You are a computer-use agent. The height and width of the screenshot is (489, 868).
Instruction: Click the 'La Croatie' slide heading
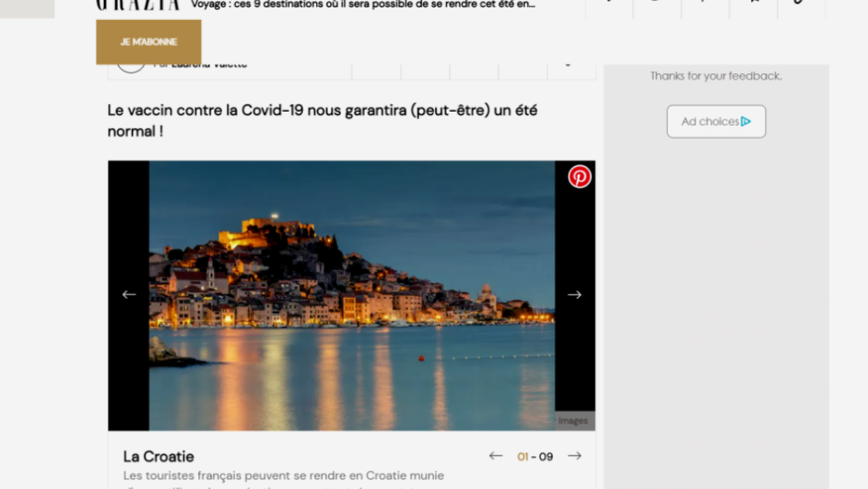tap(158, 457)
